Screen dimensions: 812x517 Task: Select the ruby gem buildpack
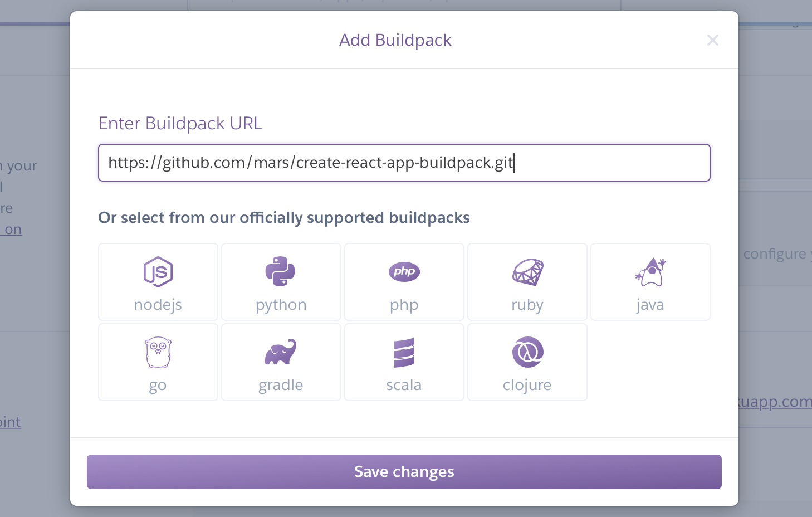click(527, 282)
